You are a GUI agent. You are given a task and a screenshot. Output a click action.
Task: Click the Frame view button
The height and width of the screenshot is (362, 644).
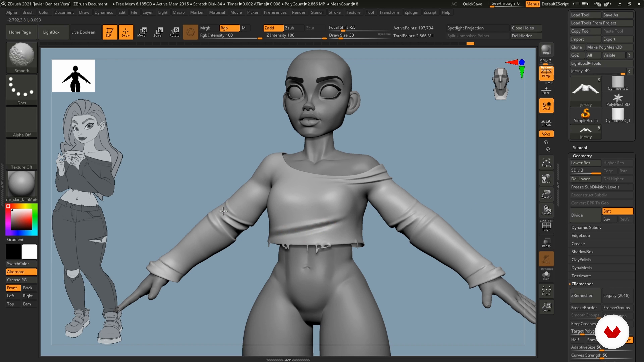(x=546, y=162)
